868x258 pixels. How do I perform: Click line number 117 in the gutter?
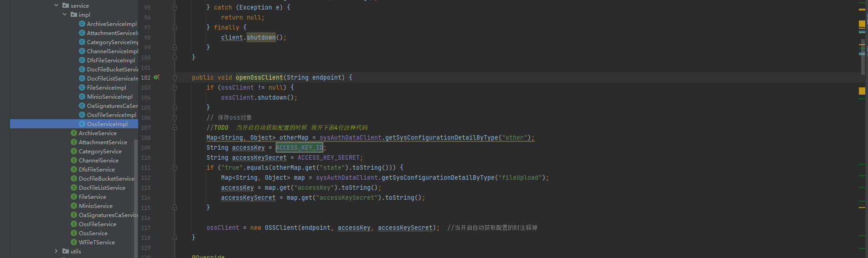[145, 228]
